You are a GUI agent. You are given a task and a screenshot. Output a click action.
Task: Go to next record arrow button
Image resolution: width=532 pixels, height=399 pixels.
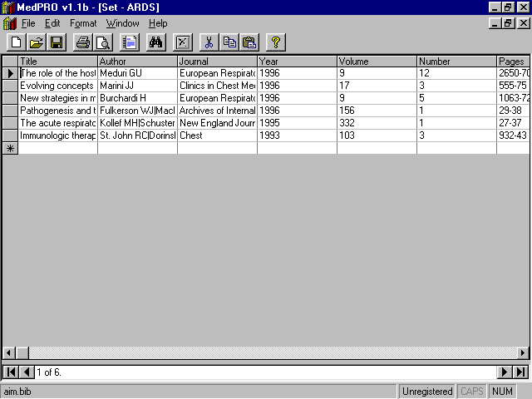505,372
